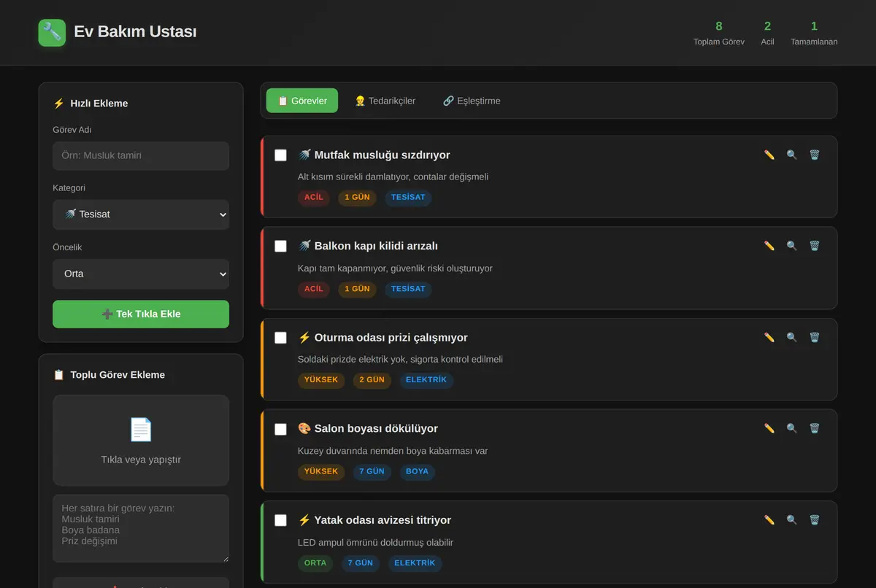Click the bulk task textarea
This screenshot has height=588, width=876.
point(141,529)
